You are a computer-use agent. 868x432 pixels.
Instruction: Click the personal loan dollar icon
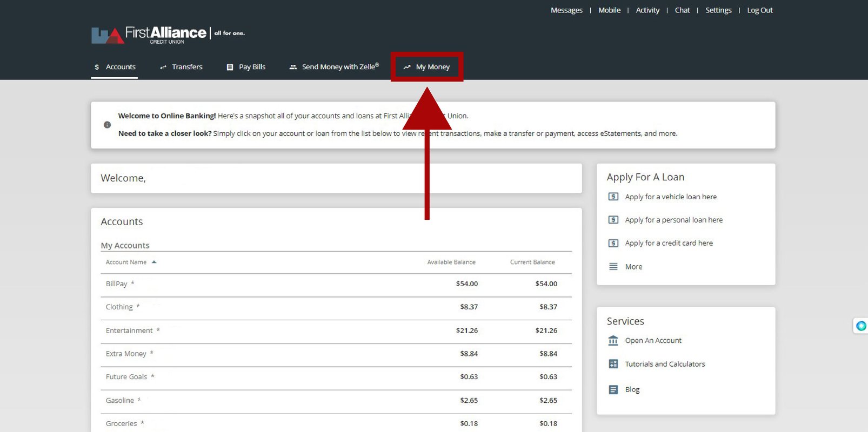pyautogui.click(x=613, y=220)
